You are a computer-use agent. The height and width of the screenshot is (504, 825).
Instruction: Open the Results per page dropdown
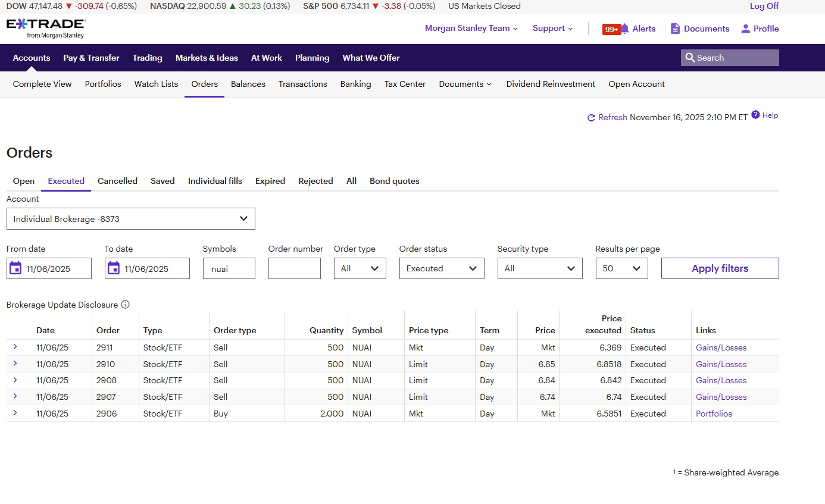click(621, 268)
